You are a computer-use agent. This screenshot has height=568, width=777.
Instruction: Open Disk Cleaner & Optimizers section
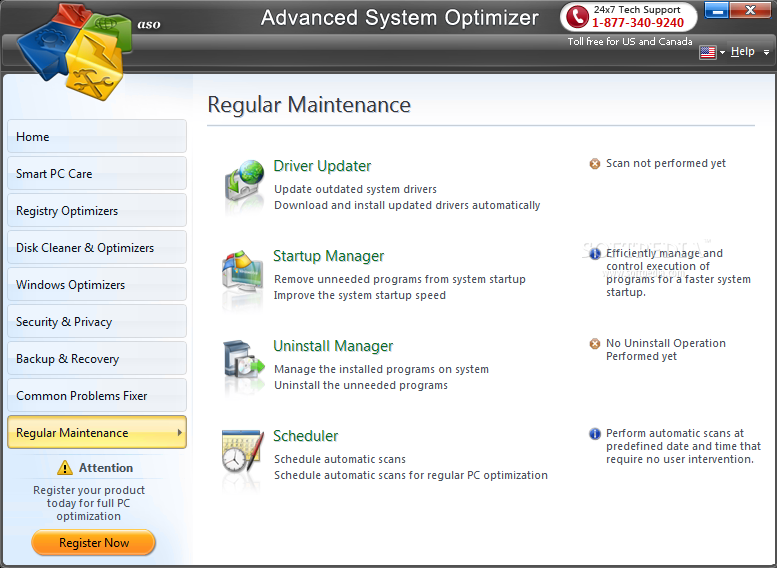97,247
